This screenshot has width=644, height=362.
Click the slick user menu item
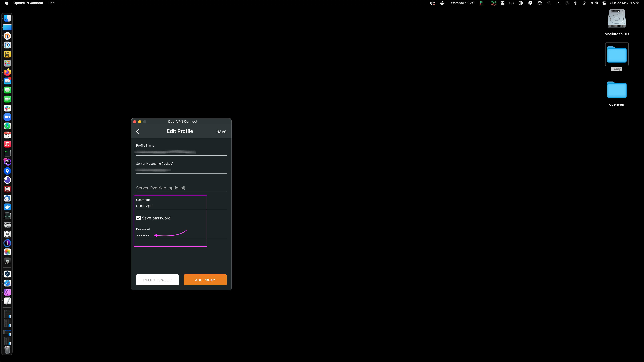pos(594,3)
